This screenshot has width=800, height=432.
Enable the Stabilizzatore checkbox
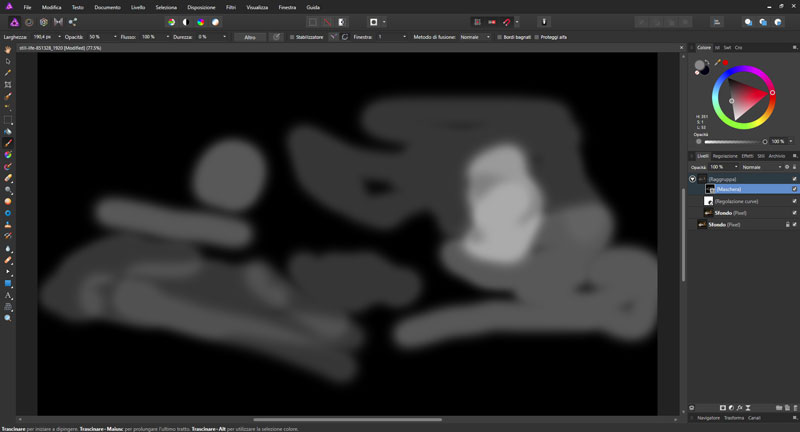(292, 37)
